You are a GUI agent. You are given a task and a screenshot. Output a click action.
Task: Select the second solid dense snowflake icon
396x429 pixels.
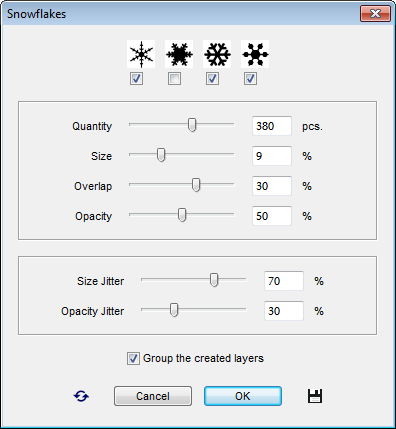[x=179, y=54]
